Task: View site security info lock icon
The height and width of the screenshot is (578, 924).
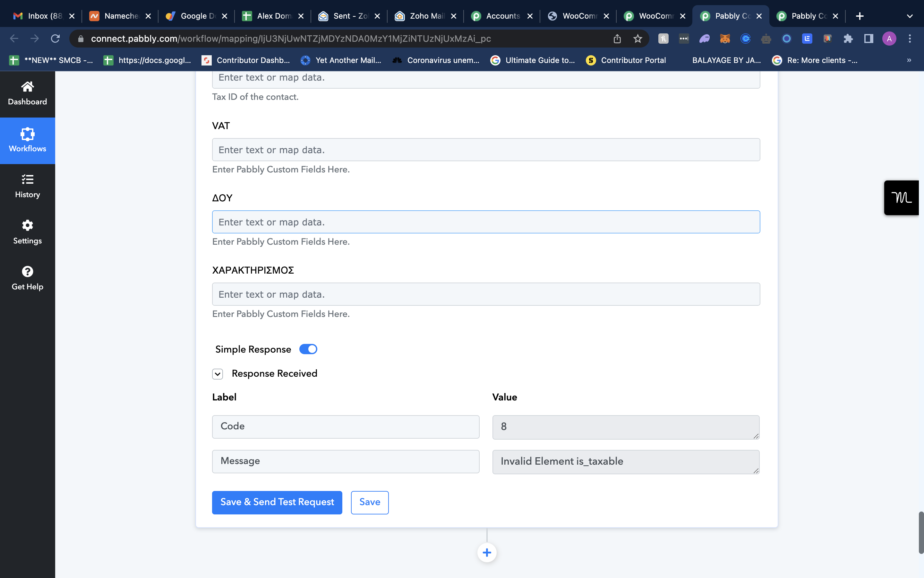Action: coord(81,39)
